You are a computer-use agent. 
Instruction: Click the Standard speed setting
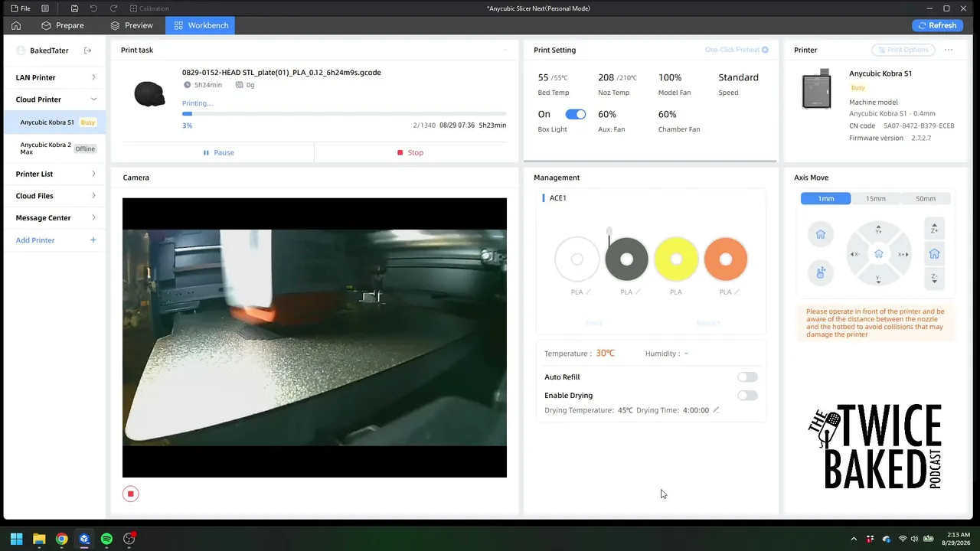tap(738, 77)
